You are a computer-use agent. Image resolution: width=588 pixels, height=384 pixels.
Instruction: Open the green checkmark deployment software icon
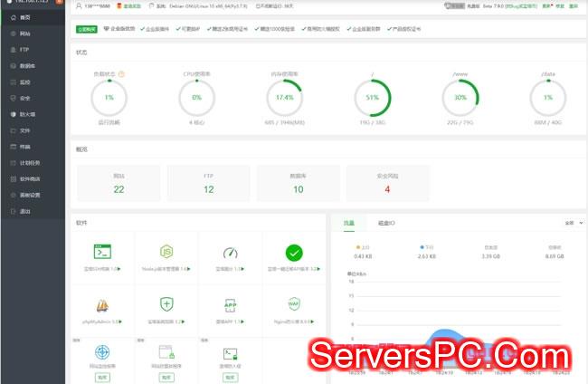[x=294, y=253]
